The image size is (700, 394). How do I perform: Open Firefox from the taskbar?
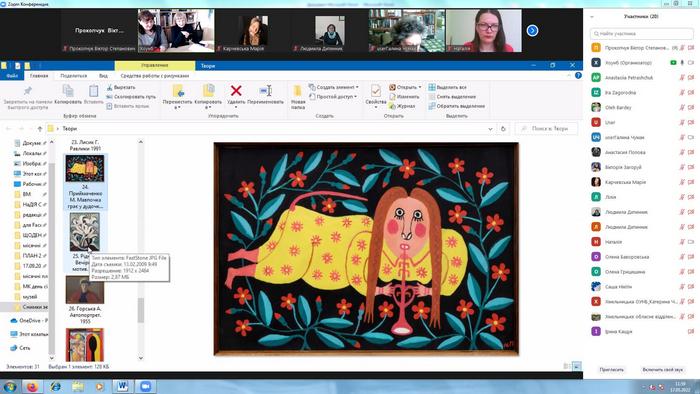click(x=32, y=386)
